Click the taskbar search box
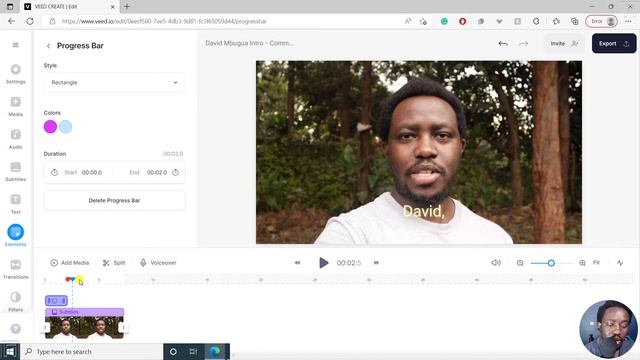Screen dimensions: 640x360 [x=91, y=351]
